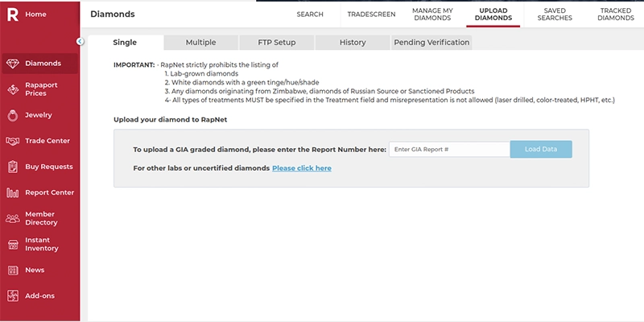Open the Rapaport Prices sidebar entry
The image size is (644, 322).
point(41,89)
